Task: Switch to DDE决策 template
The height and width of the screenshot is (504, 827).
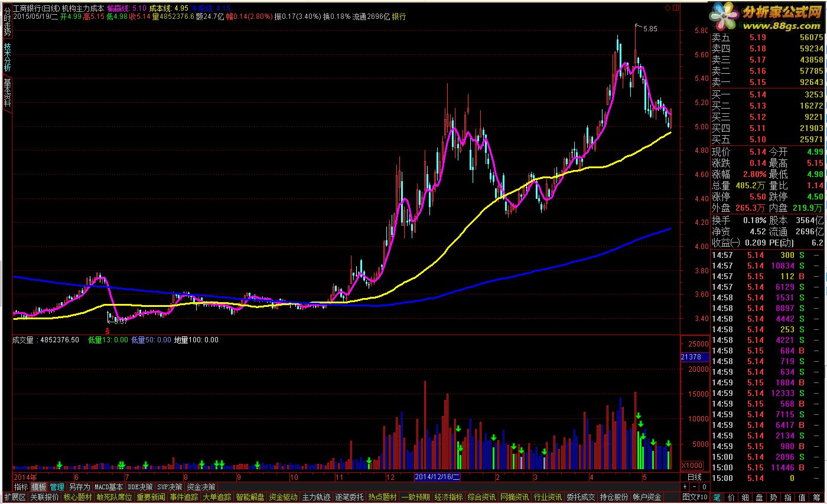Action: 140,487
